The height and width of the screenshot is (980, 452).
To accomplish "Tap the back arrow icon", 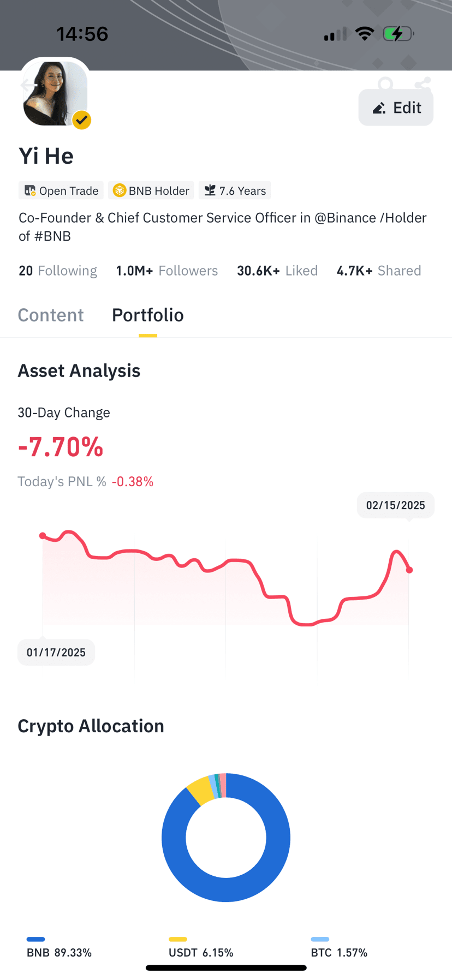I will pos(27,86).
